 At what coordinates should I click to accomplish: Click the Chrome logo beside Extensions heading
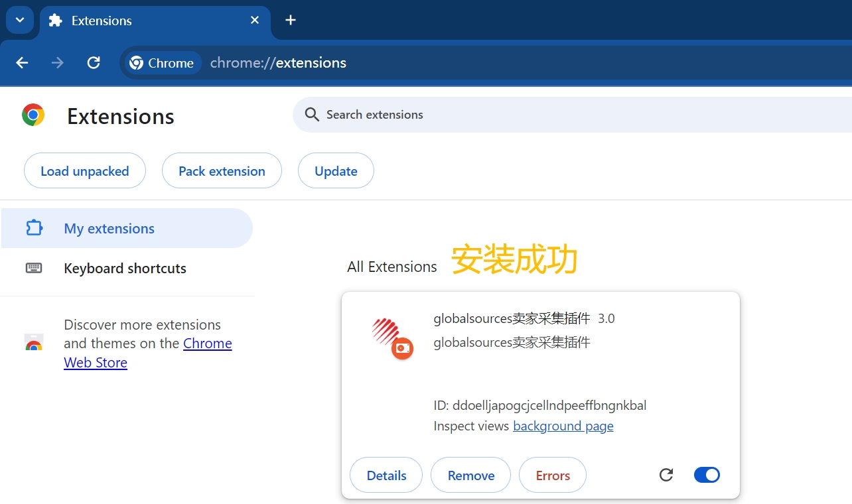(33, 115)
